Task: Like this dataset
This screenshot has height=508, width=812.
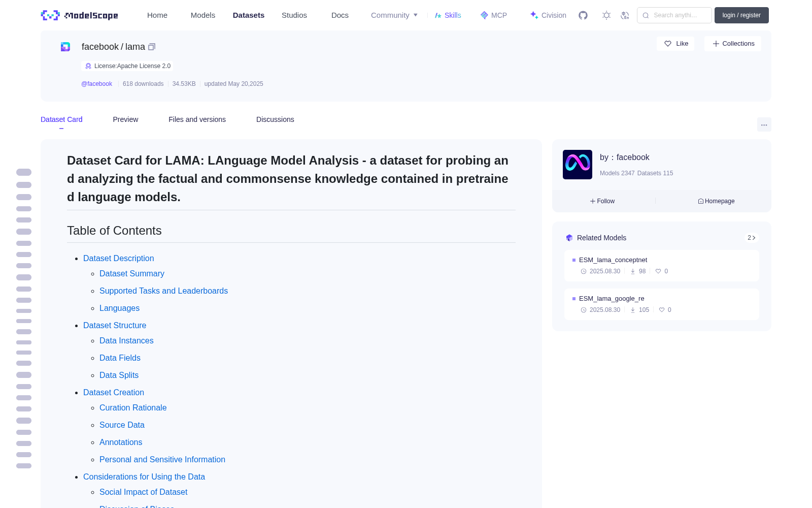Action: pyautogui.click(x=676, y=44)
